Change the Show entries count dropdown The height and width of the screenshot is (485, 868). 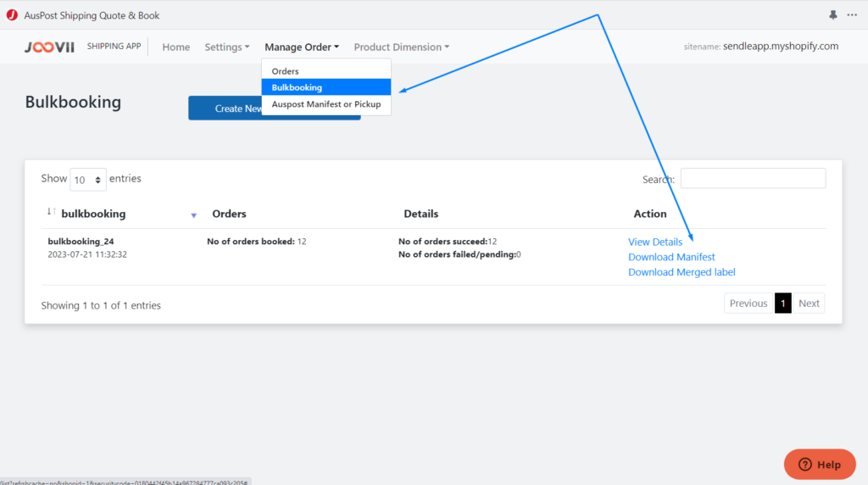(88, 180)
